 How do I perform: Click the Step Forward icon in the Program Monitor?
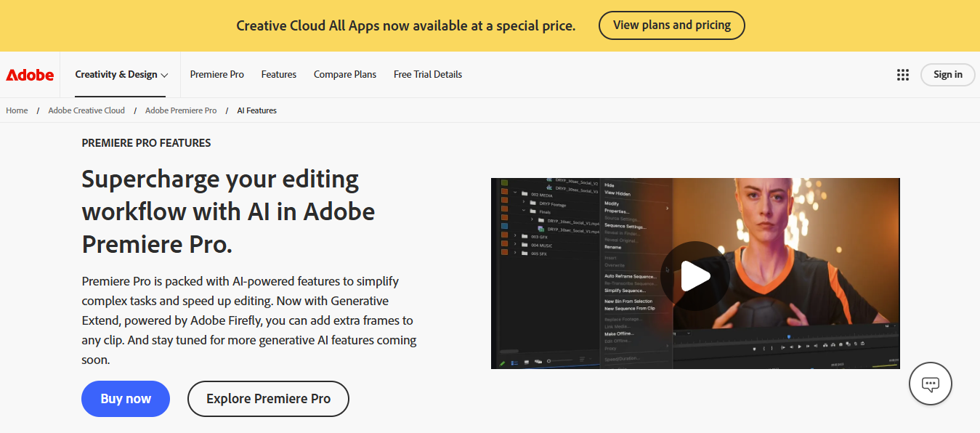tap(808, 346)
